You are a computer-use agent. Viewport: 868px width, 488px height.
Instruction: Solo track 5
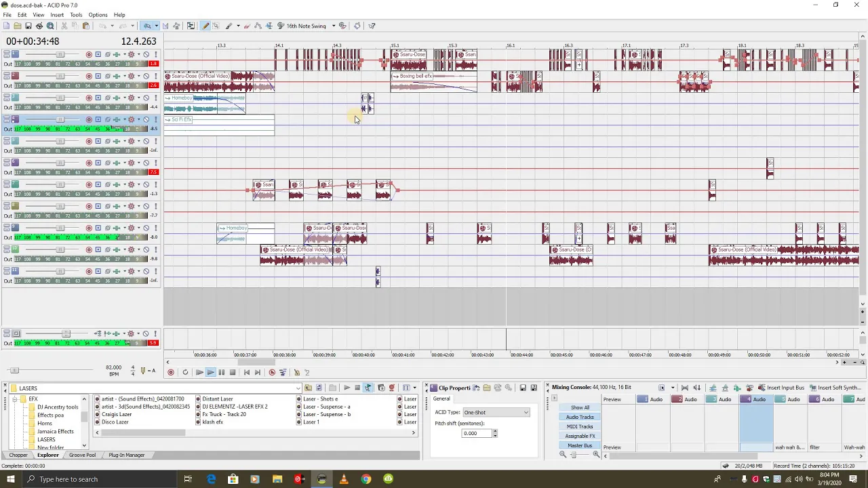coord(156,141)
